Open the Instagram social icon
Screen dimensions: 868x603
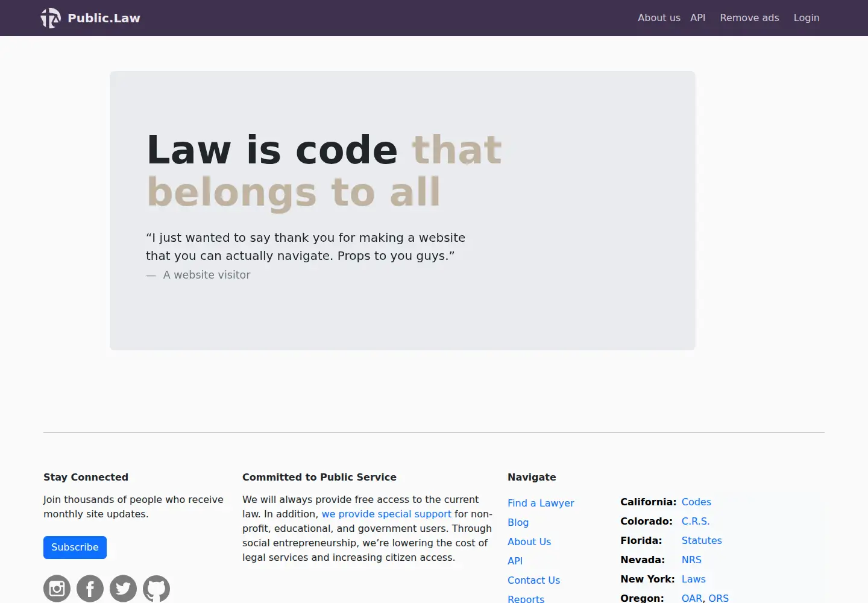click(57, 589)
